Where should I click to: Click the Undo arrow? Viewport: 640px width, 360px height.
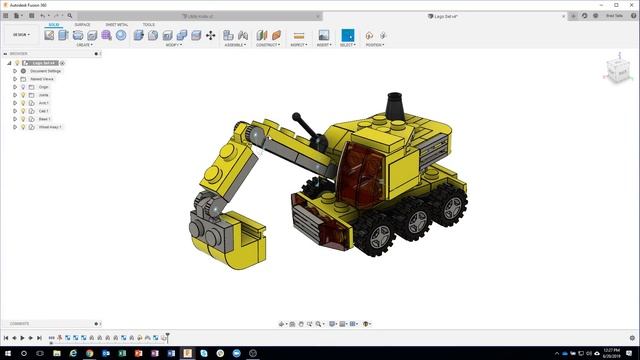(43, 16)
